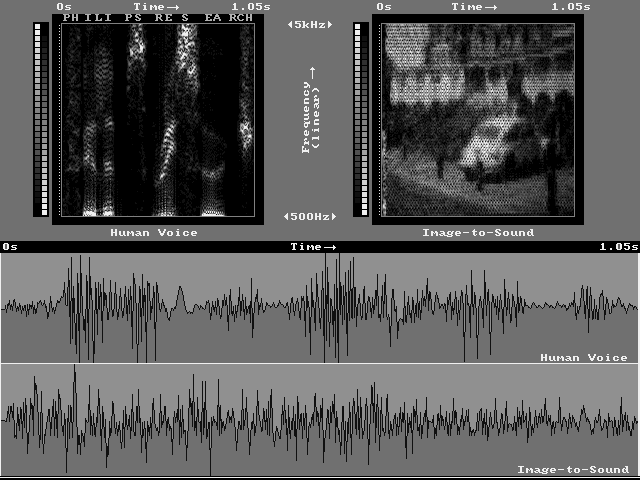
Task: Click the Frequency (linear) axis label
Action: [311, 110]
